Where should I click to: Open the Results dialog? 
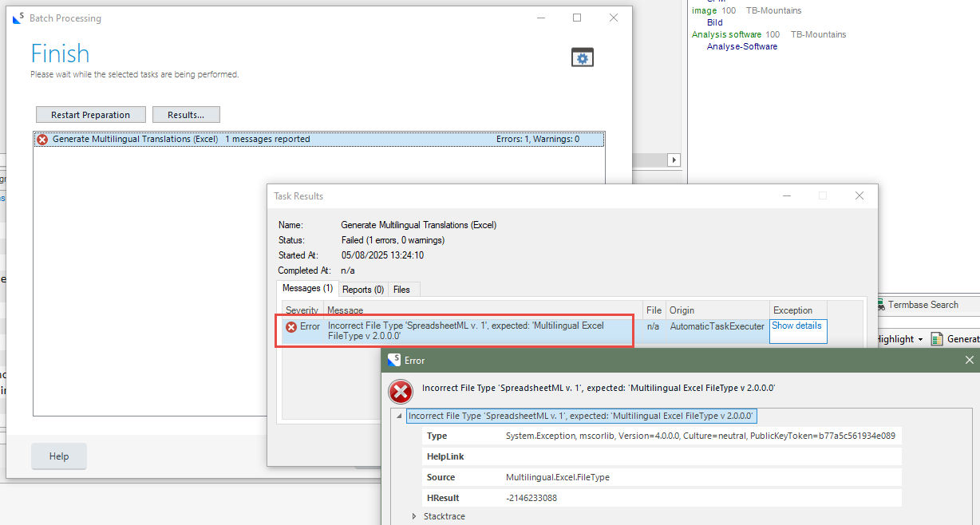point(186,114)
